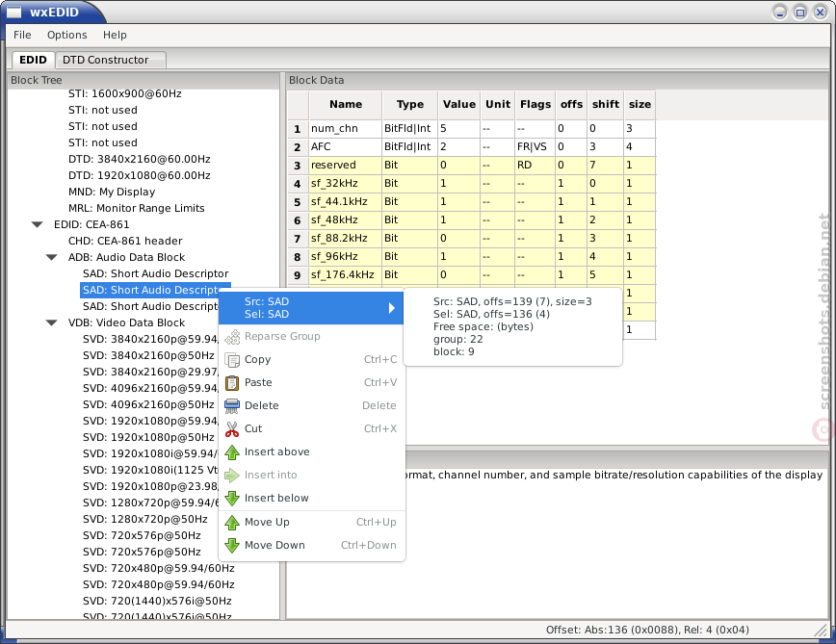Choose Move Up in context menu
This screenshot has width=836, height=644.
click(311, 522)
